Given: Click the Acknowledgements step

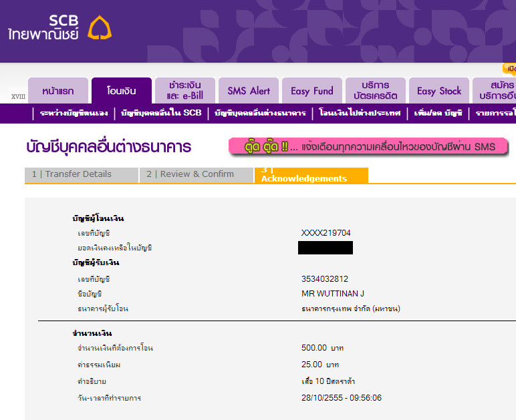Looking at the screenshot, I should (311, 175).
